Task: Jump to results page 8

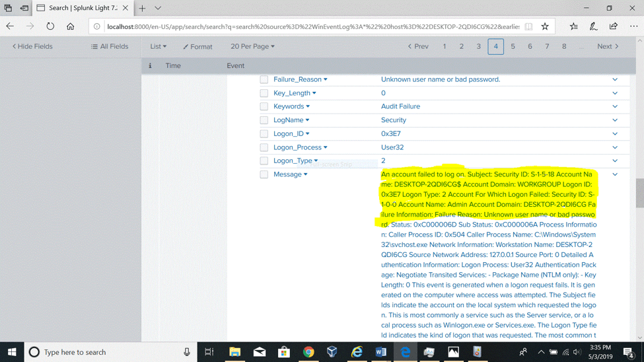Action: tap(564, 46)
